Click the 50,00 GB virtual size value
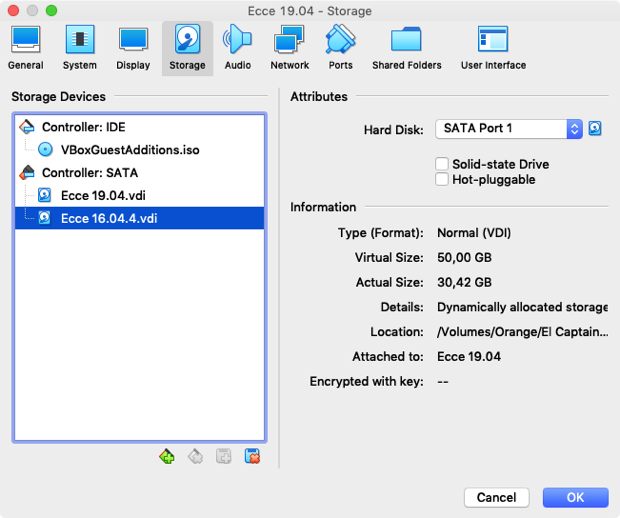Image resolution: width=620 pixels, height=518 pixels. (x=464, y=257)
